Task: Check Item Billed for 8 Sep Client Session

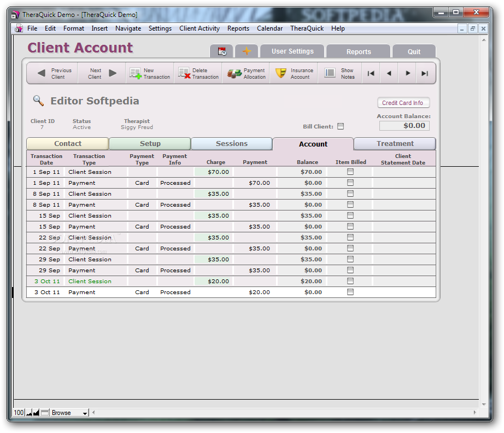Action: point(350,194)
